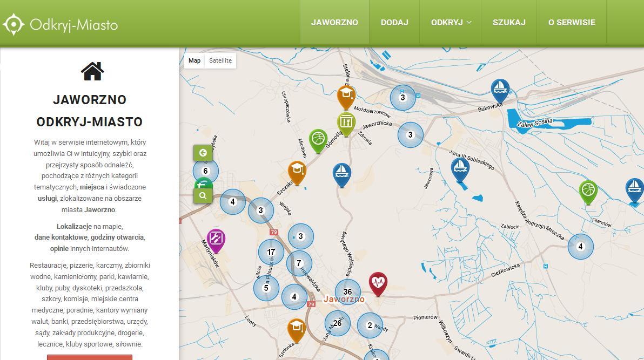Open the SZUKAJ navigation item
Image resolution: width=644 pixels, height=360 pixels.
click(x=509, y=23)
